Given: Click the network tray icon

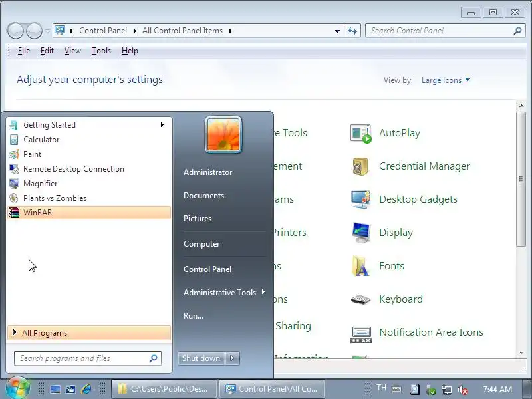Looking at the screenshot, I should [446, 390].
